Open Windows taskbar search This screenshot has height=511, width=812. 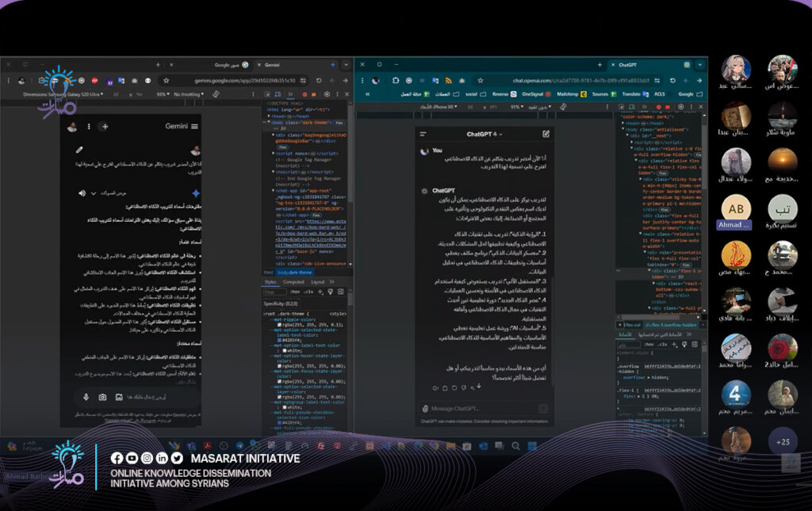515,446
